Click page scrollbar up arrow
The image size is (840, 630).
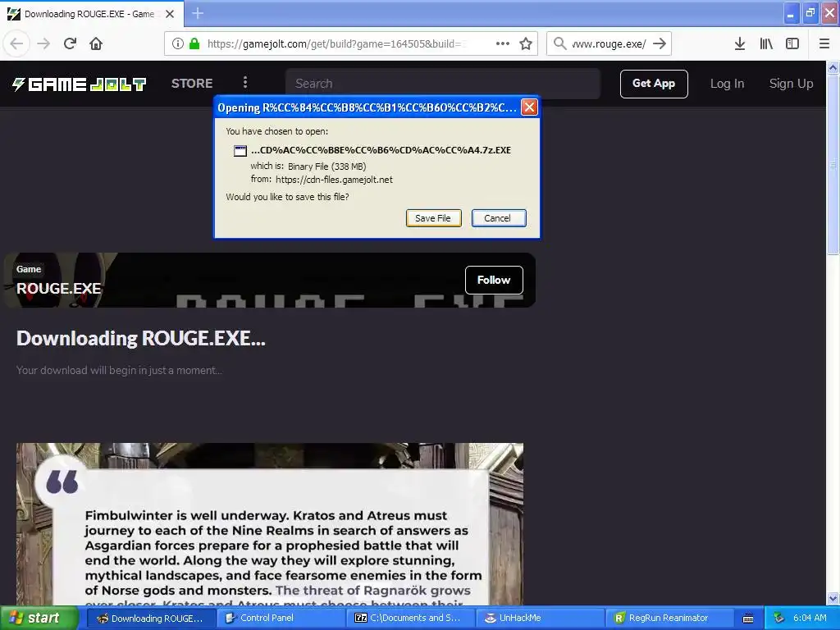coord(833,67)
